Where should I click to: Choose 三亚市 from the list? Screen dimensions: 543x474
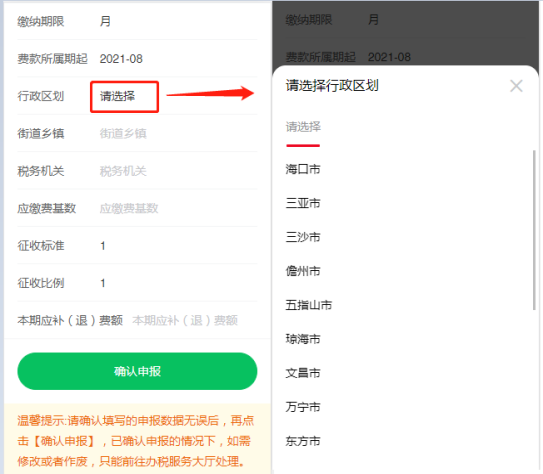(x=303, y=203)
